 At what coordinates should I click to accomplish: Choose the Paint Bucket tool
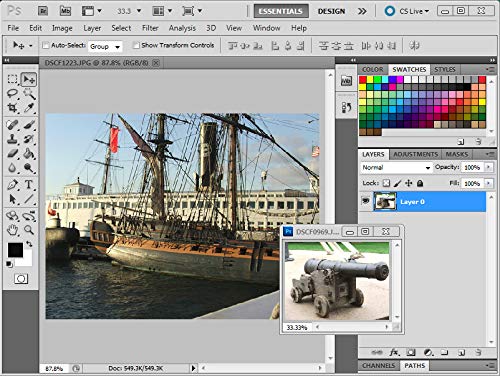click(x=29, y=153)
